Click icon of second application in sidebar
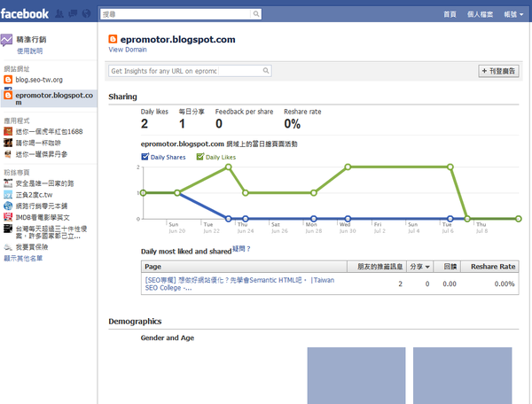The height and width of the screenshot is (404, 532). pos(8,143)
